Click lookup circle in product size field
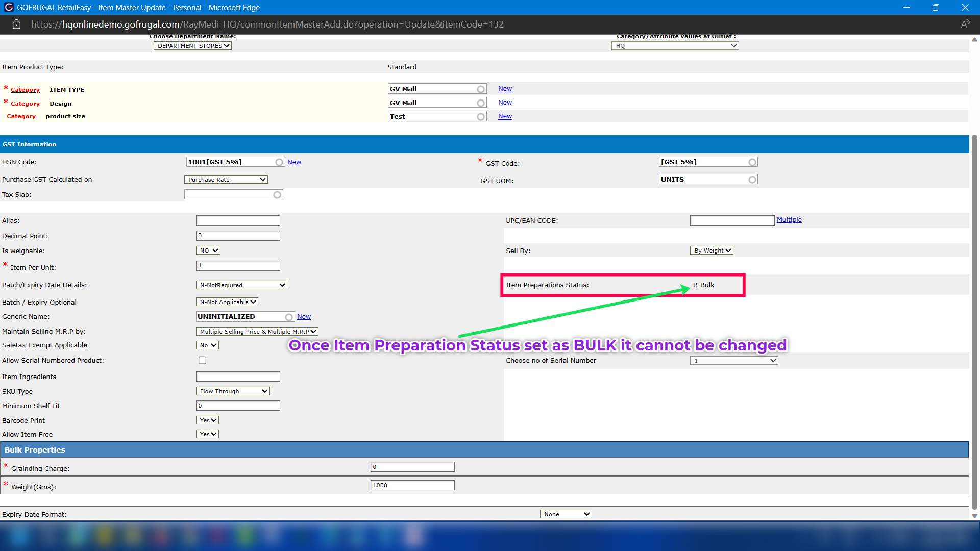The image size is (980, 551). coord(481,117)
